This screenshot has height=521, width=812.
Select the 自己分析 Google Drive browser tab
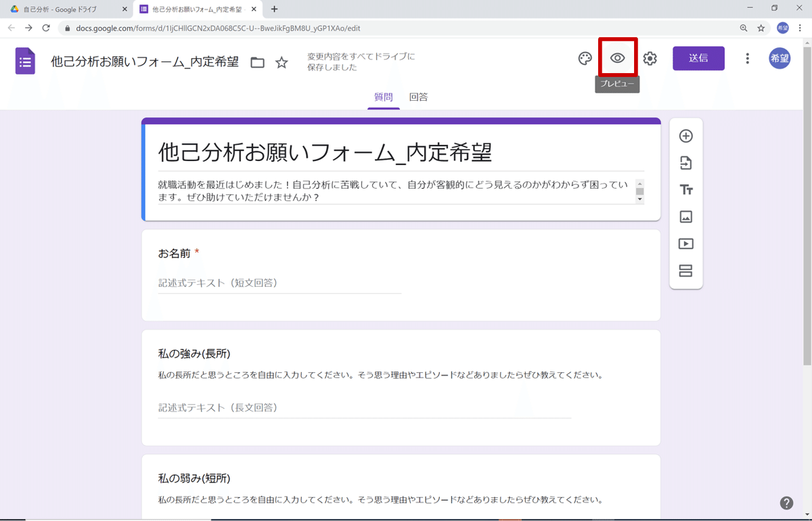(61, 9)
